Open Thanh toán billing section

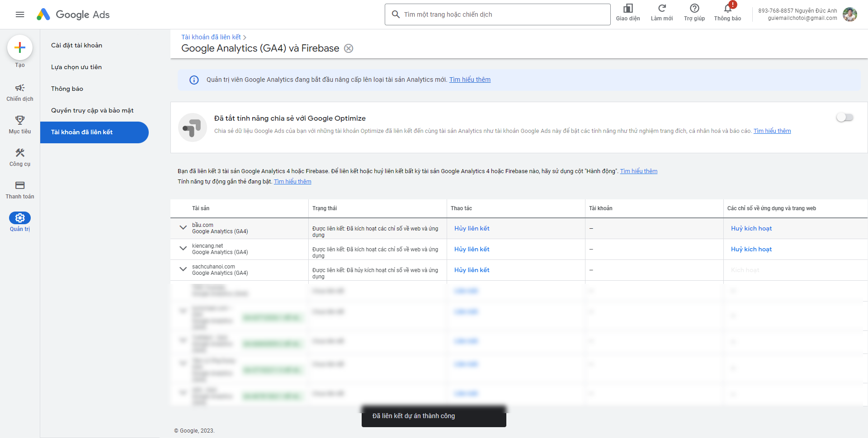point(20,190)
